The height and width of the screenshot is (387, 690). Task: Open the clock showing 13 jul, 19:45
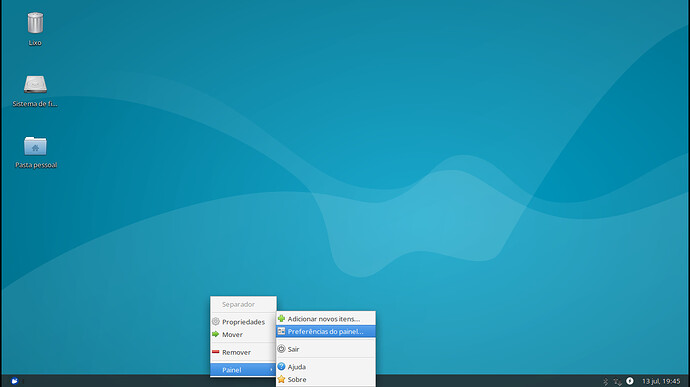(x=661, y=381)
